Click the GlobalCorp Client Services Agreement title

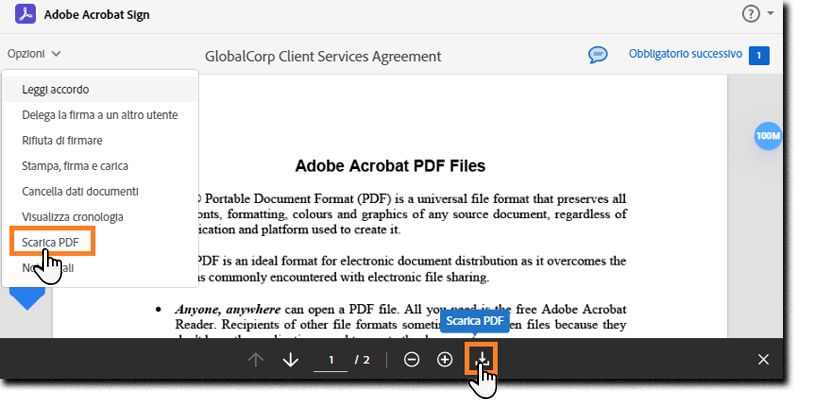(x=323, y=56)
